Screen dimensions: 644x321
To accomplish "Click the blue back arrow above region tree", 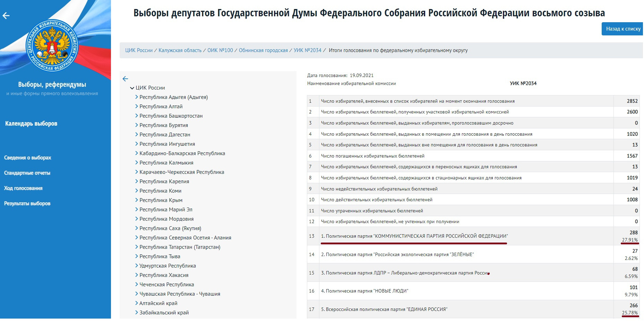I will [x=126, y=79].
